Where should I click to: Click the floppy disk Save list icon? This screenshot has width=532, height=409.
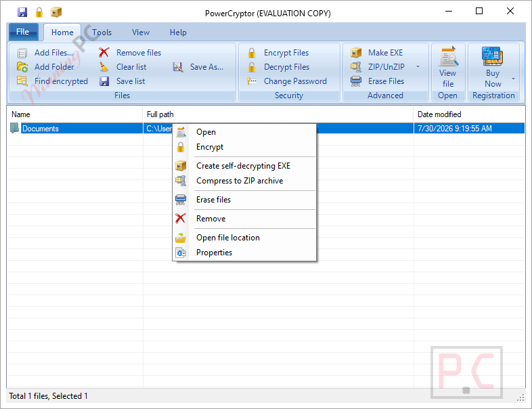point(104,81)
